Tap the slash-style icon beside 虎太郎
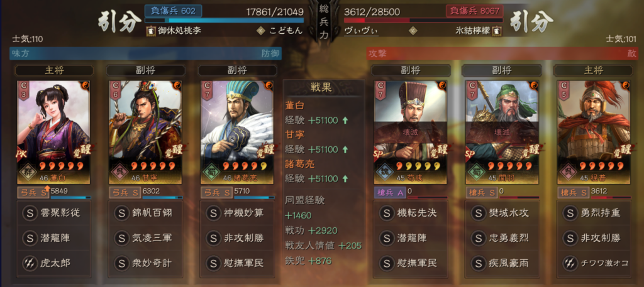Image resolution: width=644 pixels, height=287 pixels. click(x=30, y=263)
